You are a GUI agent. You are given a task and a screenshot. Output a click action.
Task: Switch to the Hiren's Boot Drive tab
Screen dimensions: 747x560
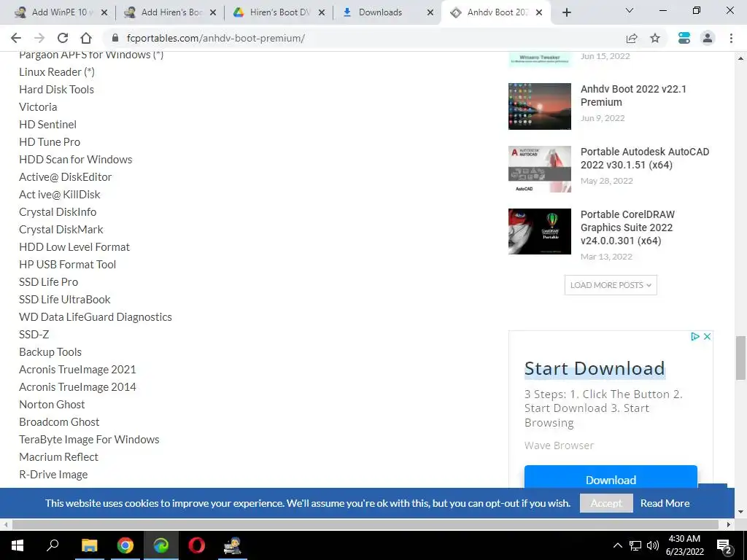[279, 12]
